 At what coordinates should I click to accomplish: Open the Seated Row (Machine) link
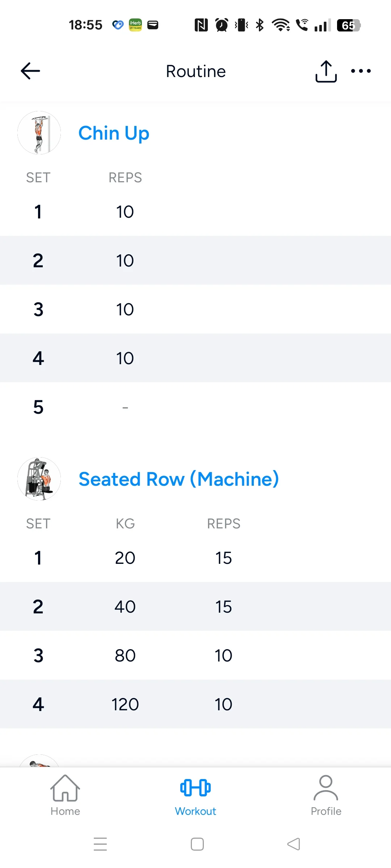(178, 479)
